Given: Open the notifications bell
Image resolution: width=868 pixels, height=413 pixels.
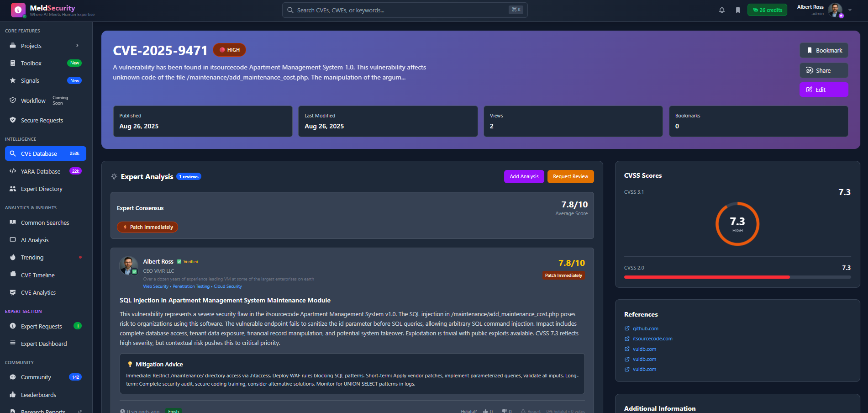Looking at the screenshot, I should coord(722,10).
